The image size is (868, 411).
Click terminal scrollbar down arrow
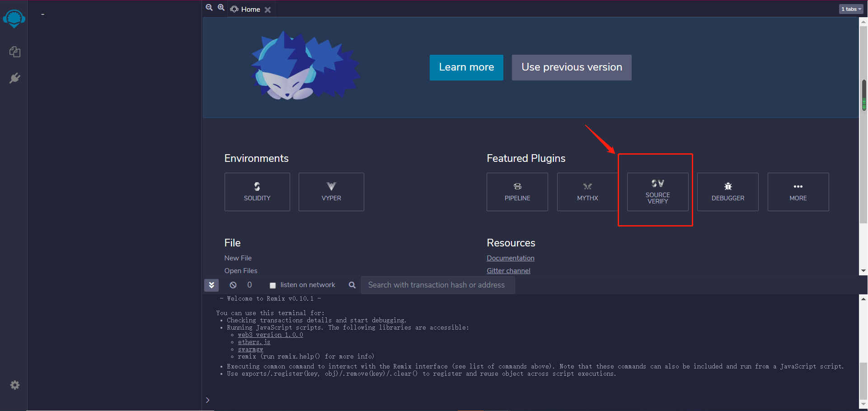tap(863, 404)
